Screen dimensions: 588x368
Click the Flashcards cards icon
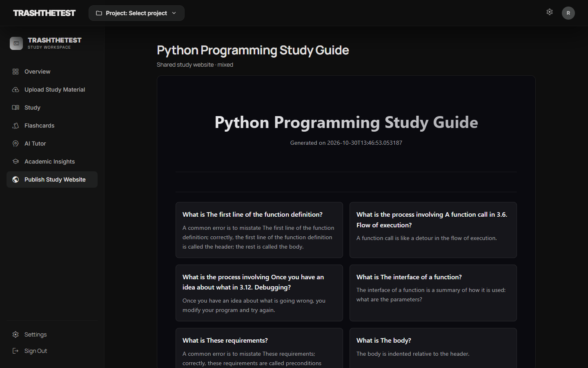(16, 126)
